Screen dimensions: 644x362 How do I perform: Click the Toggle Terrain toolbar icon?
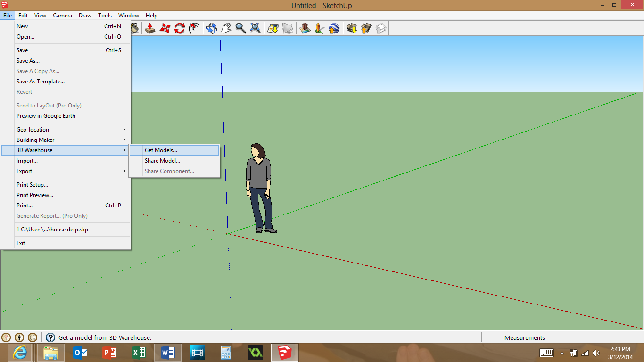pos(287,28)
